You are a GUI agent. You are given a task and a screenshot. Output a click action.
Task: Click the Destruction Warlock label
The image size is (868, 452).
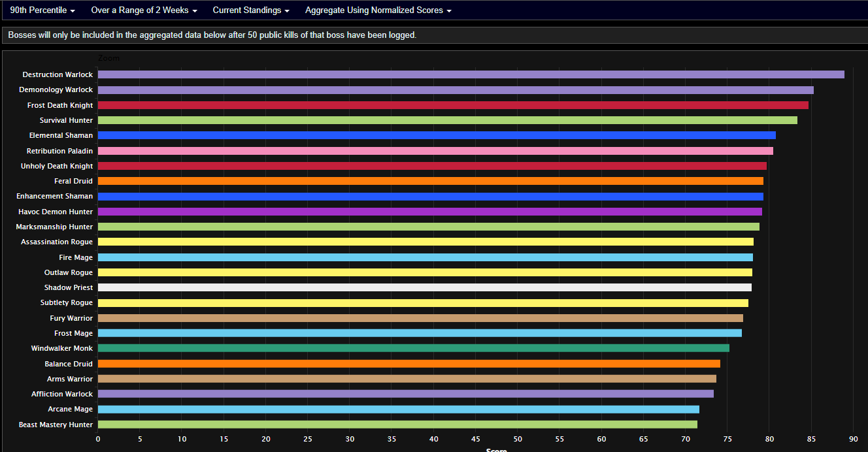58,74
